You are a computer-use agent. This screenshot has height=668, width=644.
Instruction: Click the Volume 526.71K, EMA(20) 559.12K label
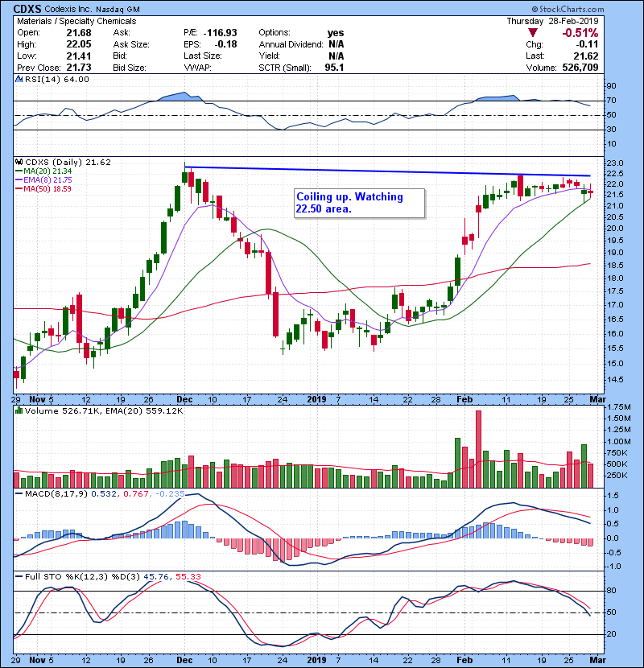click(x=104, y=410)
